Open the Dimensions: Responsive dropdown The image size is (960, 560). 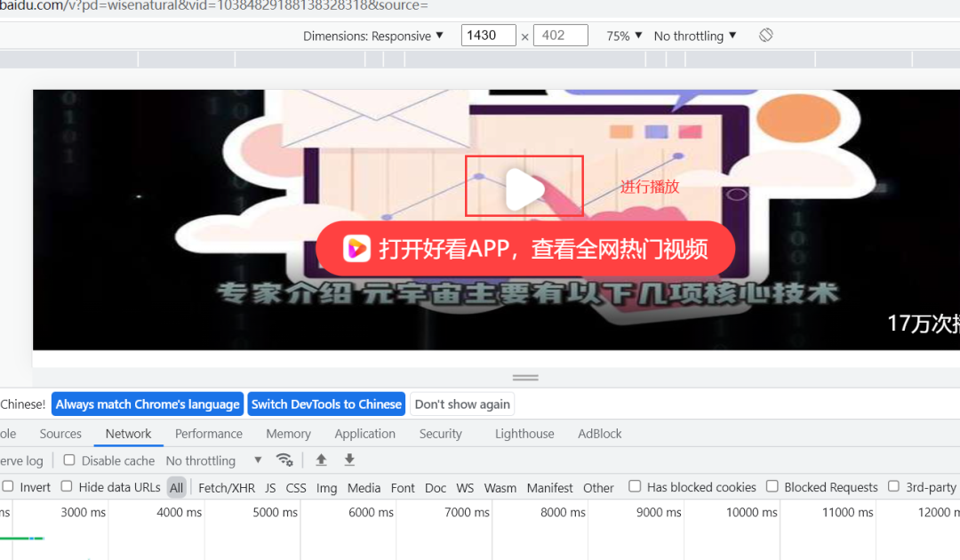pos(374,36)
